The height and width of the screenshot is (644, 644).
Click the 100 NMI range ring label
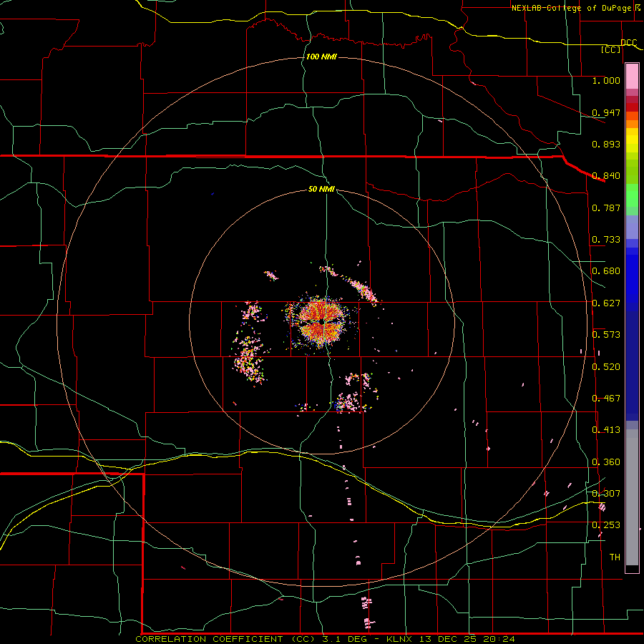click(x=321, y=57)
